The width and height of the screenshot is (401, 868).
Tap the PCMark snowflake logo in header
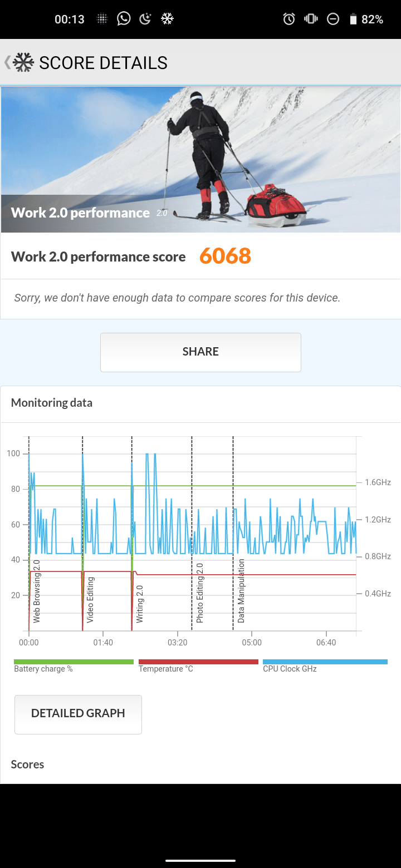(x=23, y=62)
